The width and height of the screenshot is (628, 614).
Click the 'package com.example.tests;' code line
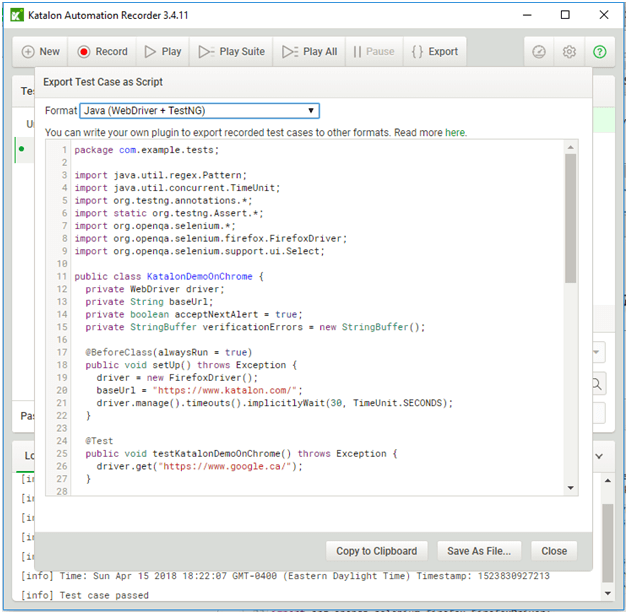pos(147,150)
